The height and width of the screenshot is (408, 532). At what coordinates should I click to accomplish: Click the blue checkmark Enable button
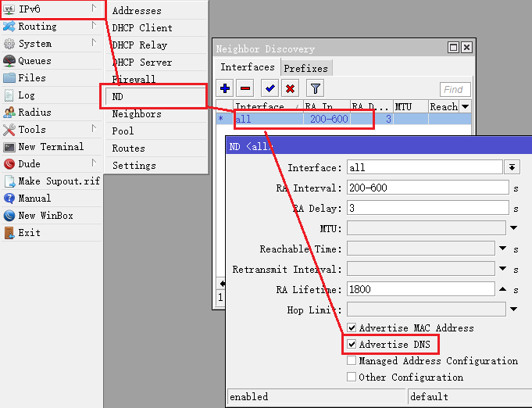coord(270,89)
